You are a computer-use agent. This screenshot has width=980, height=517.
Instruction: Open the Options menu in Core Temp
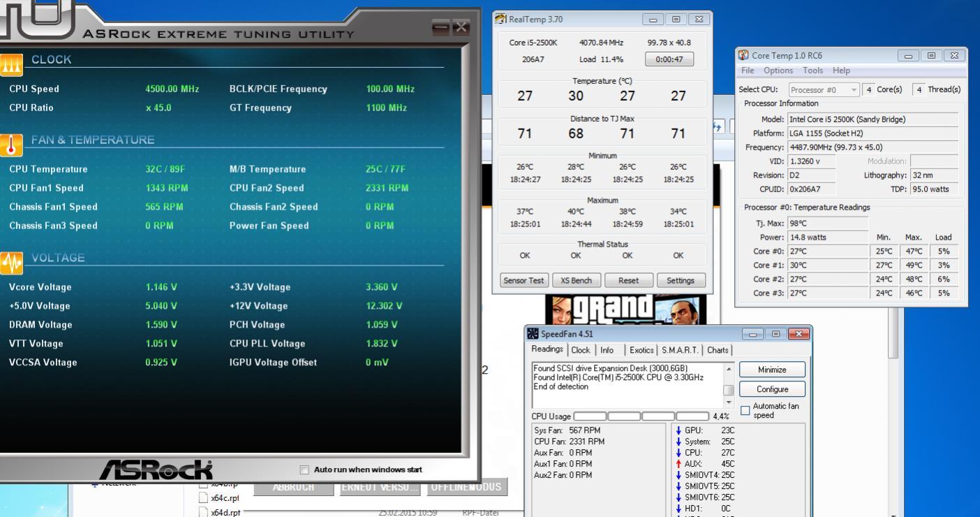coord(778,71)
